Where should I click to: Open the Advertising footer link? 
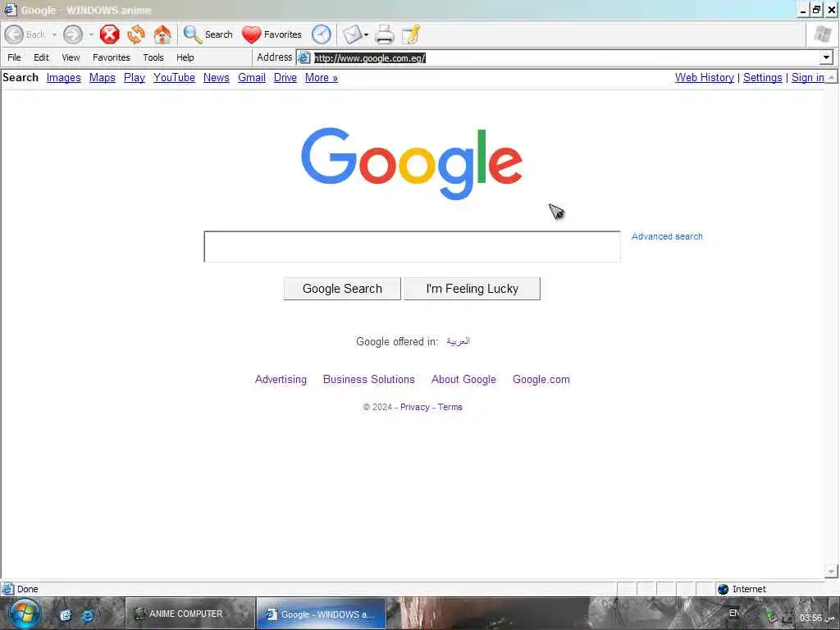281,379
